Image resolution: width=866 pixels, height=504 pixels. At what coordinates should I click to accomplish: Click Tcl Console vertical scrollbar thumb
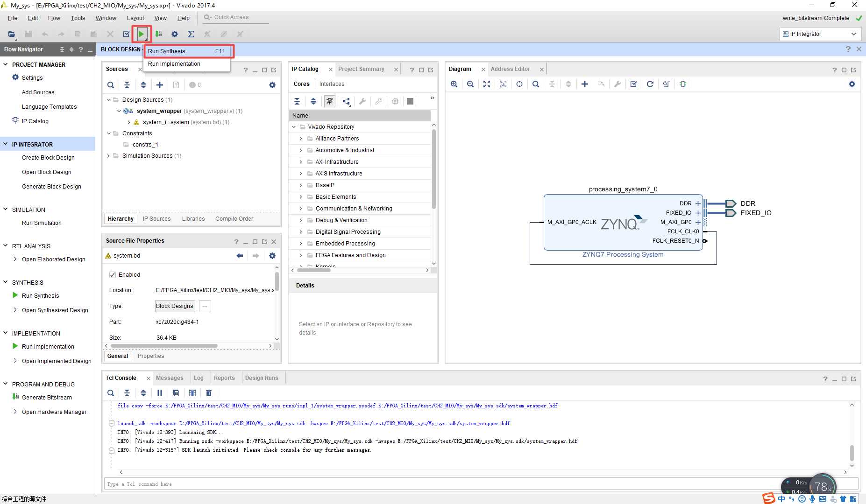pyautogui.click(x=852, y=453)
